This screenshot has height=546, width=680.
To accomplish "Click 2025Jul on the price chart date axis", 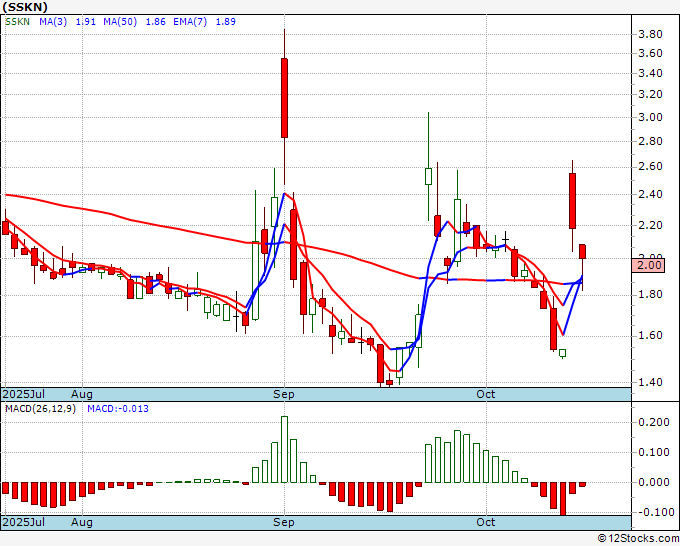I will coord(23,394).
